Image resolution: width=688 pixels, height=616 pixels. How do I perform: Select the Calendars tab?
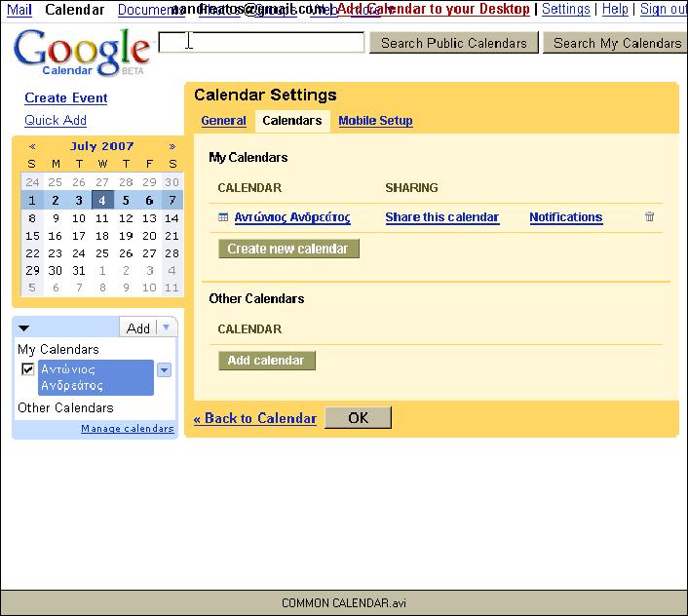pos(291,121)
